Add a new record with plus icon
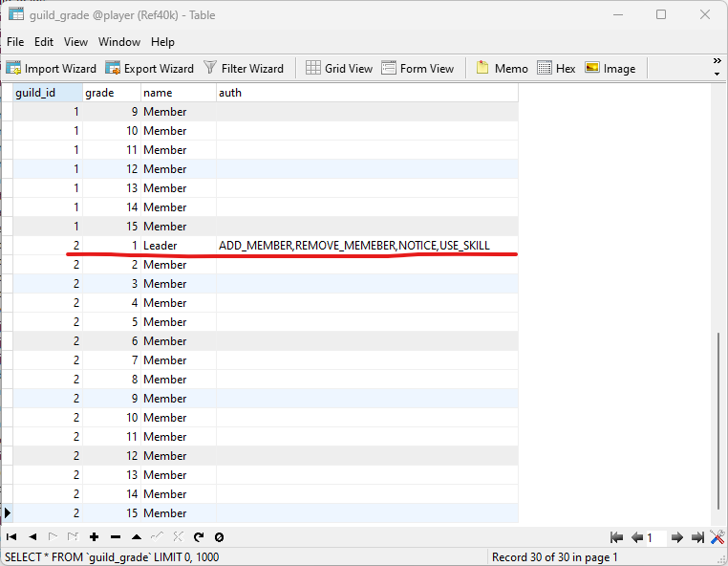 tap(95, 537)
